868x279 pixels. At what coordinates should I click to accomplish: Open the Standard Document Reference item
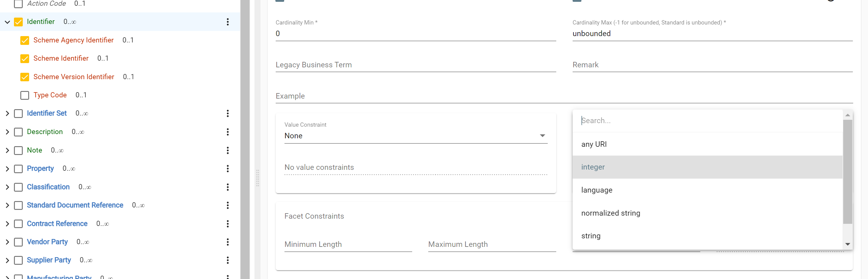coord(75,205)
